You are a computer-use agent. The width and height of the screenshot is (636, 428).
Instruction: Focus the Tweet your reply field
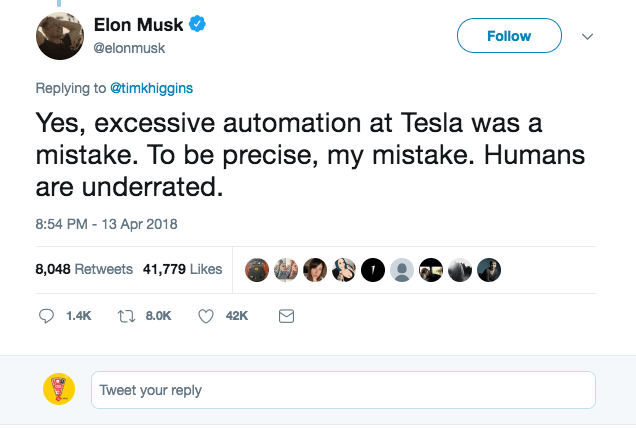(x=342, y=390)
